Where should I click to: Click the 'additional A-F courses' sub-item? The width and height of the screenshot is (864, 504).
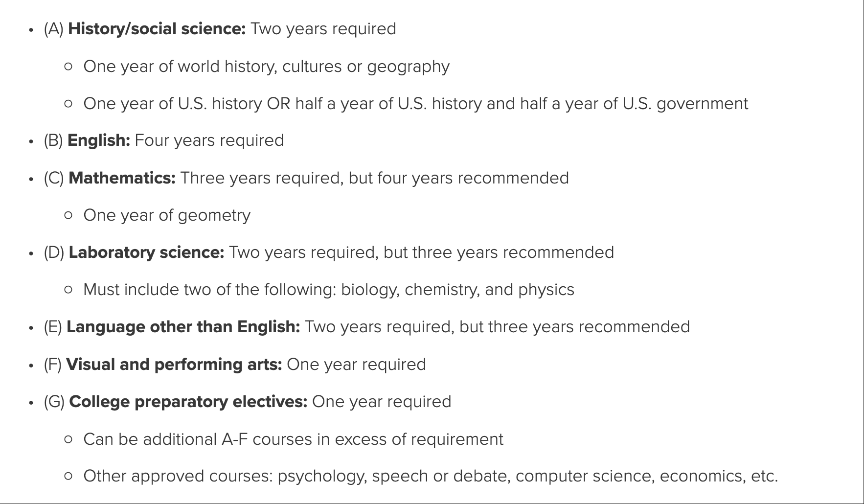pyautogui.click(x=293, y=439)
